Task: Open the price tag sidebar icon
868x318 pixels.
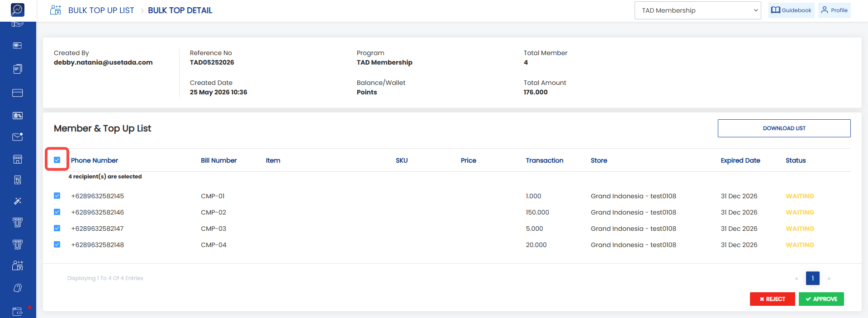Action: point(17,288)
